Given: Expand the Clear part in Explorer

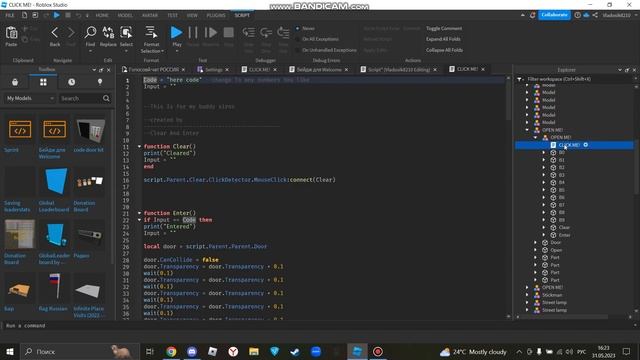Looking at the screenshot, I should click(544, 227).
